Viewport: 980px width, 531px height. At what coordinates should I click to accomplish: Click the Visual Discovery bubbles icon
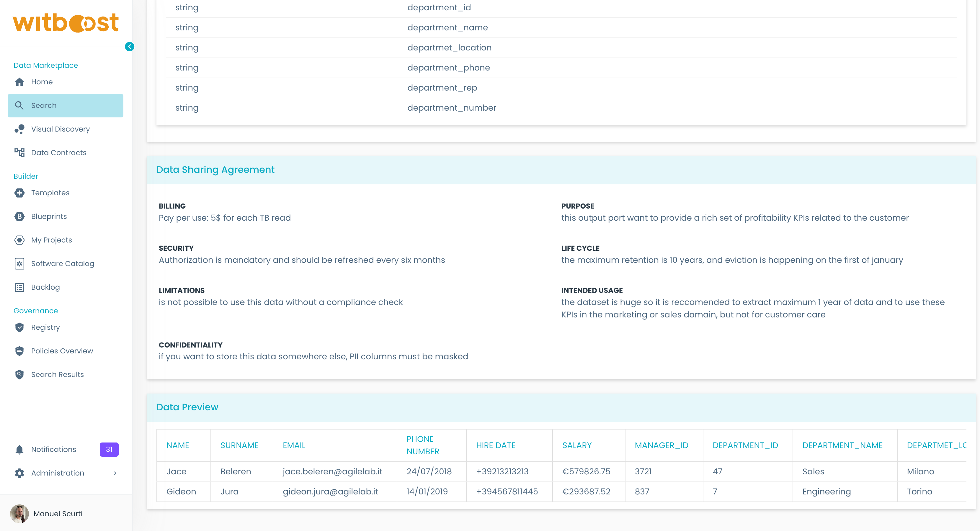tap(19, 129)
